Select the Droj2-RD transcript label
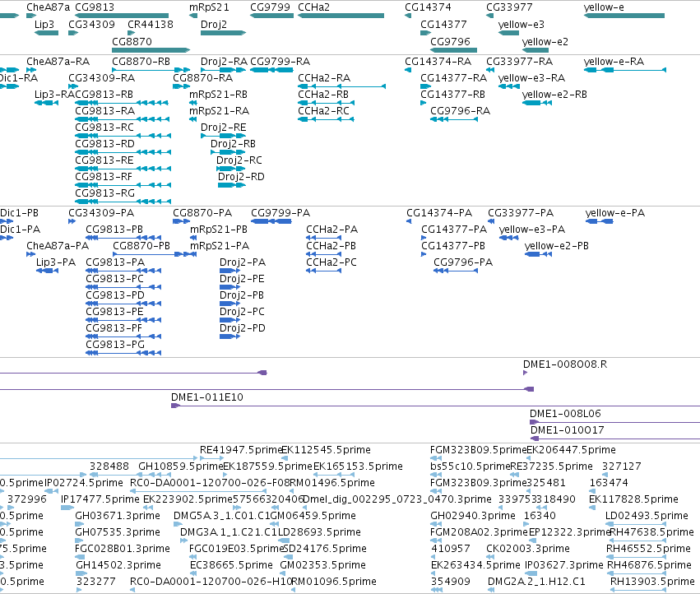700x594 pixels. tap(241, 176)
